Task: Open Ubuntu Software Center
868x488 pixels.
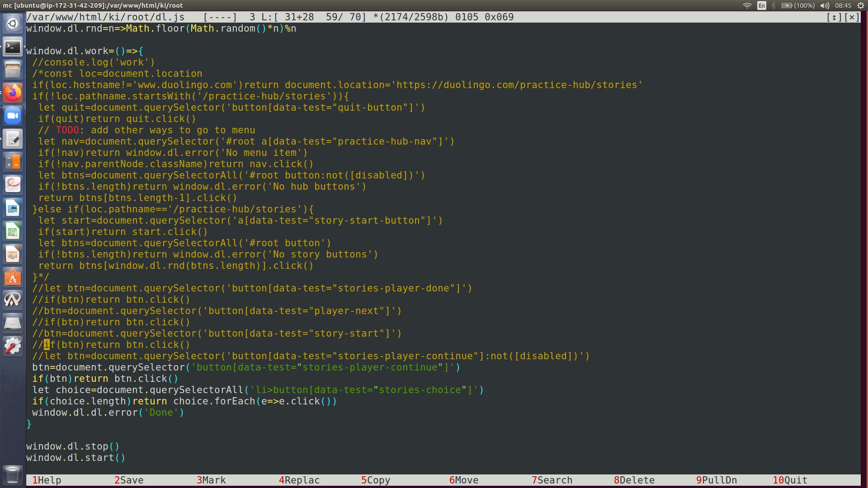Action: coord(13,277)
